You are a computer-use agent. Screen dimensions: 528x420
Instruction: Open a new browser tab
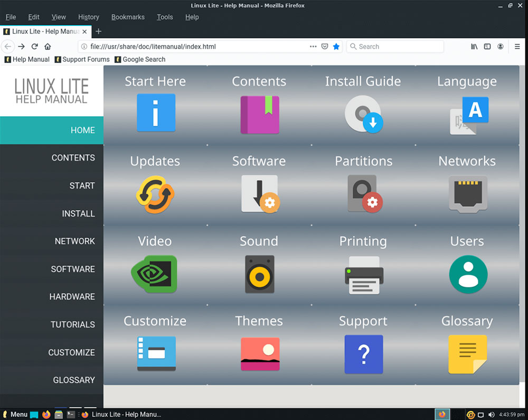[98, 31]
